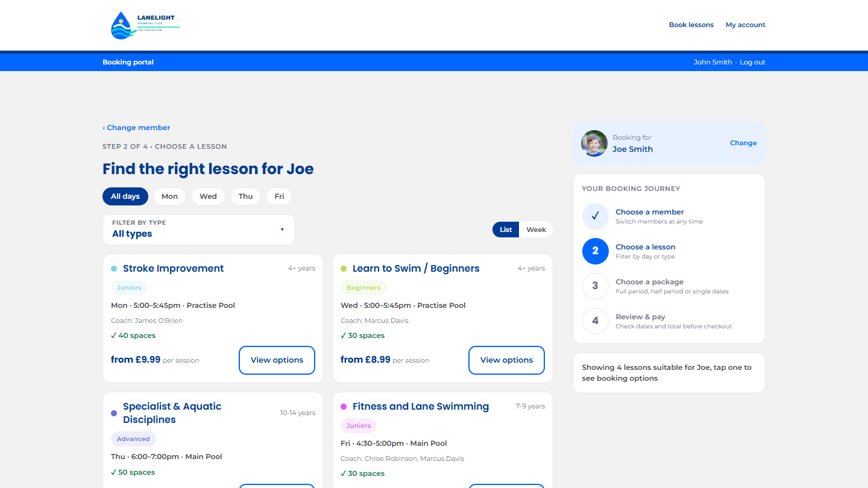Filter lessons by Wed
This screenshot has height=488, width=868.
click(208, 196)
